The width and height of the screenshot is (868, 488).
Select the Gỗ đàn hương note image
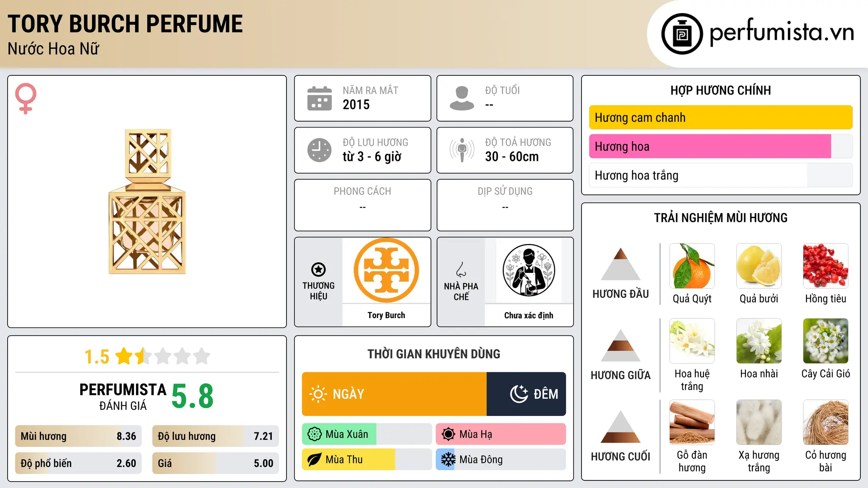click(x=692, y=422)
